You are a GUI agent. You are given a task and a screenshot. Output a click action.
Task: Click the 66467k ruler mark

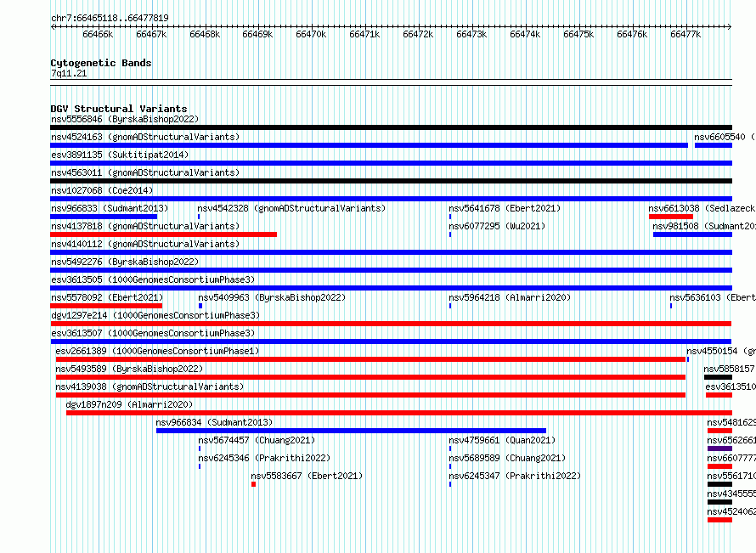(x=151, y=34)
